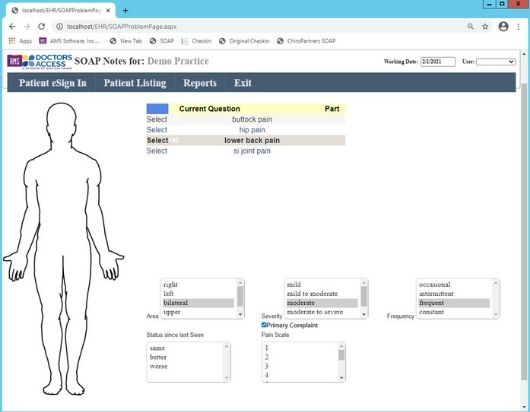Click the Working Date input field
The width and height of the screenshot is (530, 412).
(x=438, y=62)
